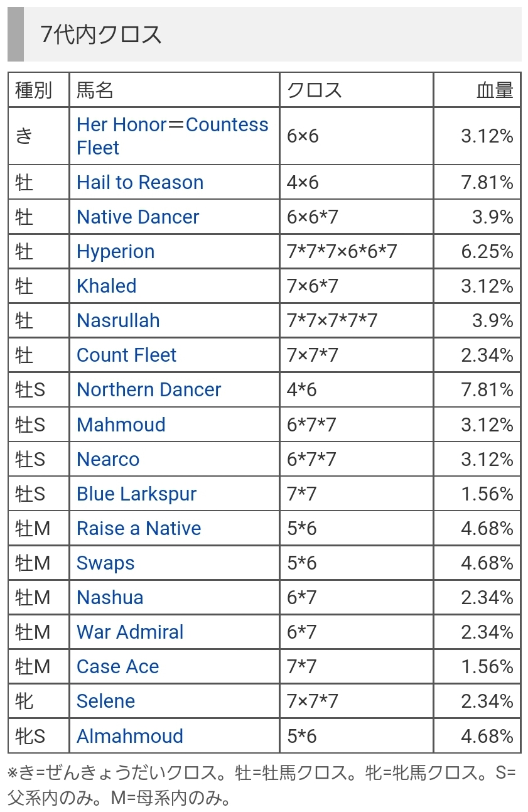
Task: View the War Admiral link
Action: [130, 632]
